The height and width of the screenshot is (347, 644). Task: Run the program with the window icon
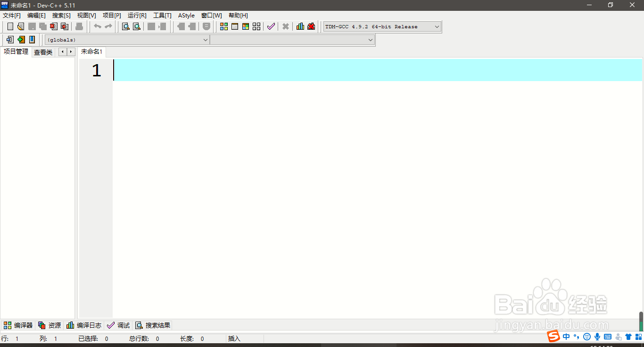point(235,26)
